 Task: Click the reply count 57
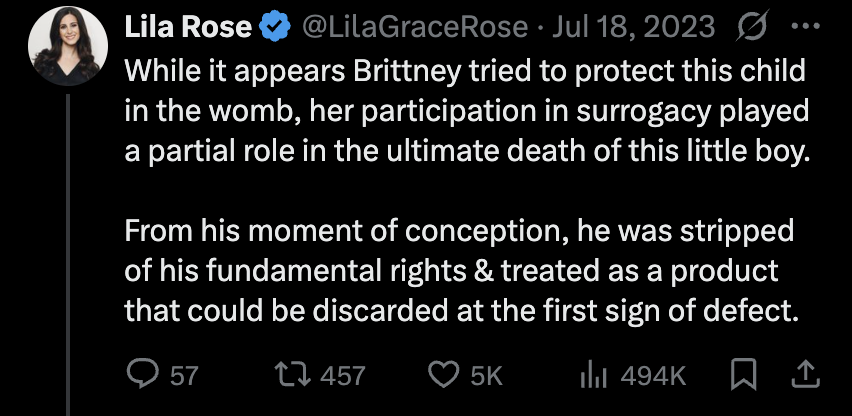click(x=183, y=375)
